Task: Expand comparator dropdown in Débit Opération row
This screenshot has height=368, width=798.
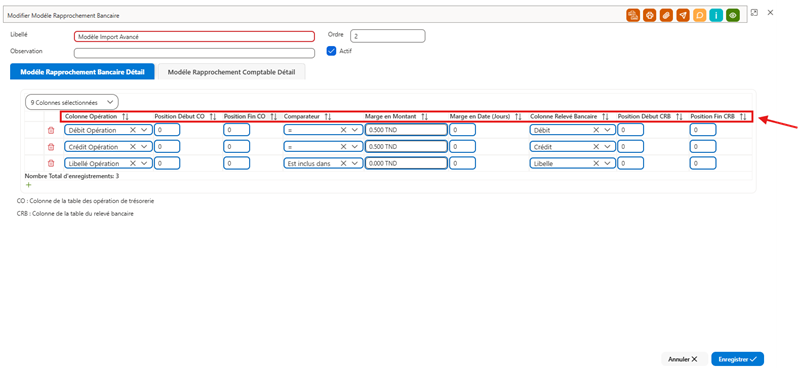Action: pyautogui.click(x=355, y=130)
